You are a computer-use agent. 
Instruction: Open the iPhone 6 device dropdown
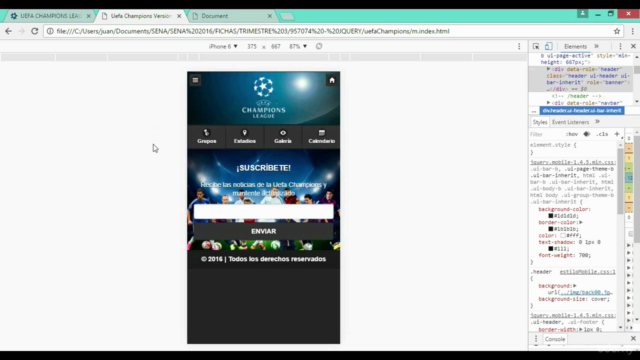(x=223, y=46)
